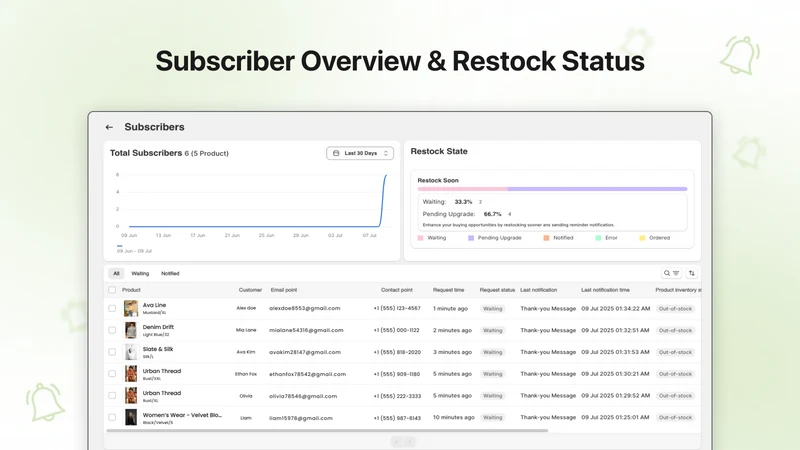Click email alexdoe8553@gmail.com
The width and height of the screenshot is (800, 450).
[305, 308]
